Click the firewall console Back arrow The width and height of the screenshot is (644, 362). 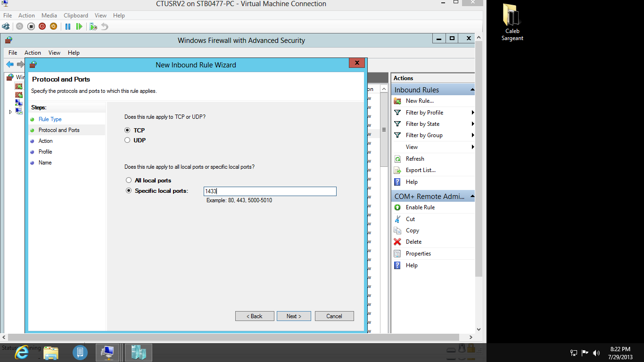point(10,64)
